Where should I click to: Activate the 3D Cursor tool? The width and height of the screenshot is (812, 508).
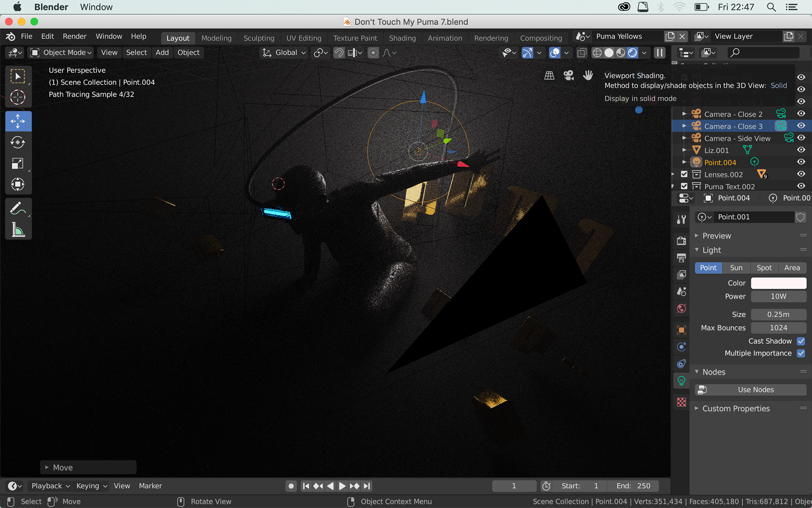pyautogui.click(x=18, y=97)
